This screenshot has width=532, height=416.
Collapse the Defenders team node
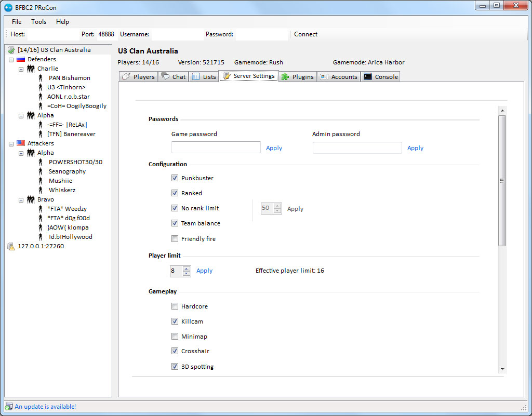(x=11, y=60)
